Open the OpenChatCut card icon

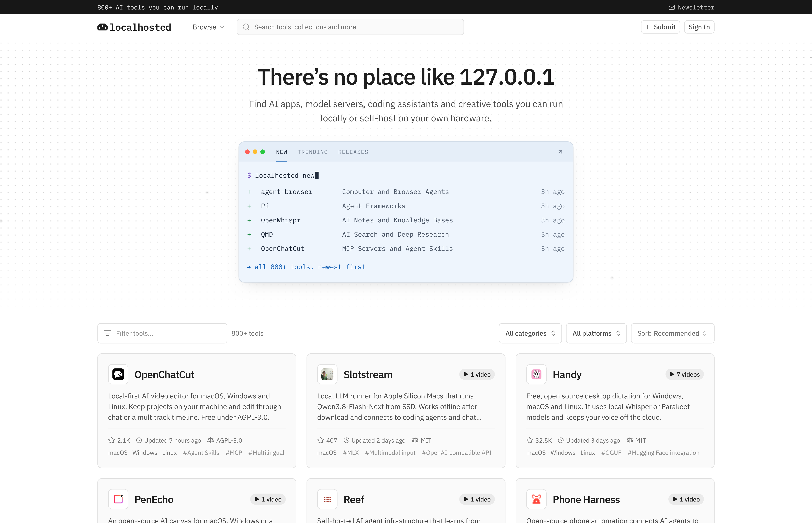pos(118,374)
